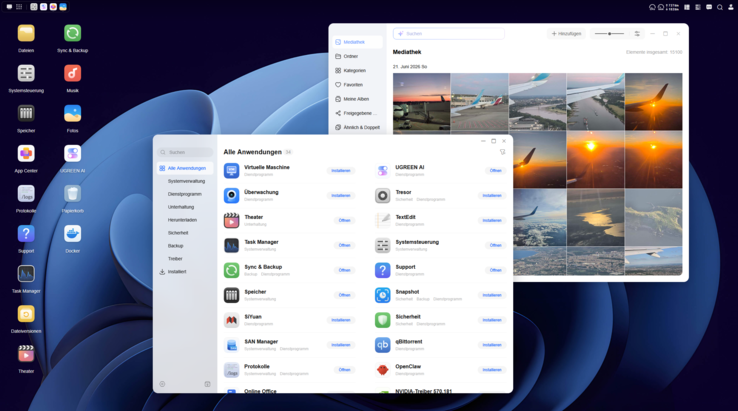Open the Support desktop icon
This screenshot has height=411, width=738.
[x=26, y=234]
